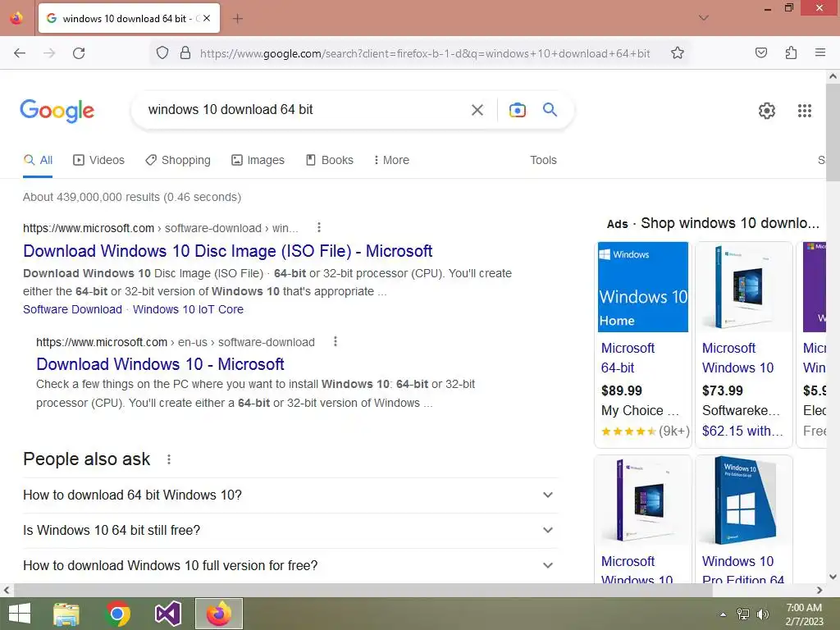Screen dimensions: 840x630
Task: Launch Google Chrome from the taskbar
Action: pyautogui.click(x=118, y=614)
